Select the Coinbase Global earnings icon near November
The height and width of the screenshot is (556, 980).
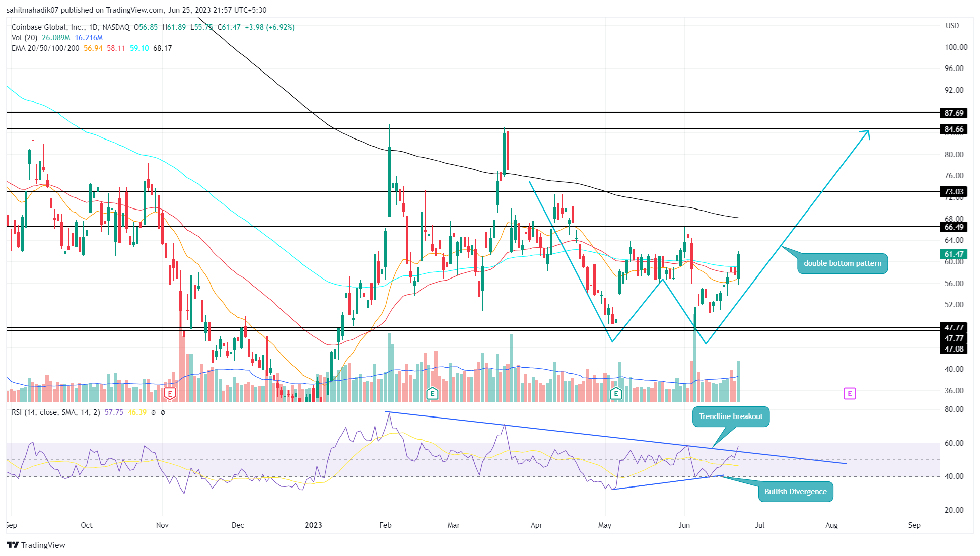170,392
